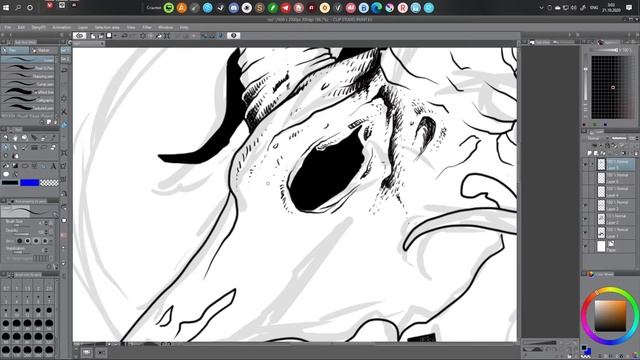640x360 pixels.
Task: Open the Layer menu
Action: (83, 27)
